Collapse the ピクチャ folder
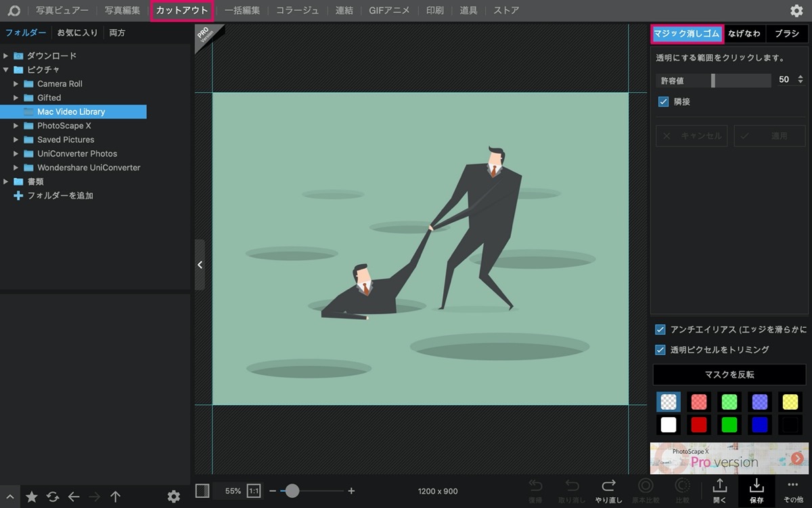This screenshot has height=508, width=812. (x=6, y=70)
